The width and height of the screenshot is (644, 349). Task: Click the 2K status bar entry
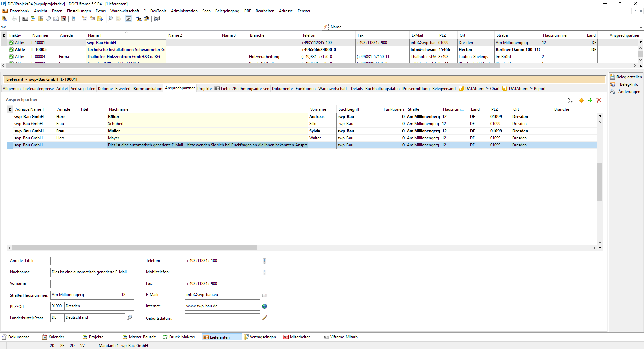click(52, 346)
